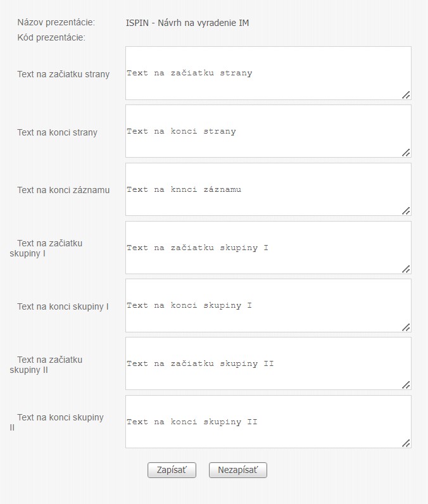Click the Zapísať button

click(172, 470)
